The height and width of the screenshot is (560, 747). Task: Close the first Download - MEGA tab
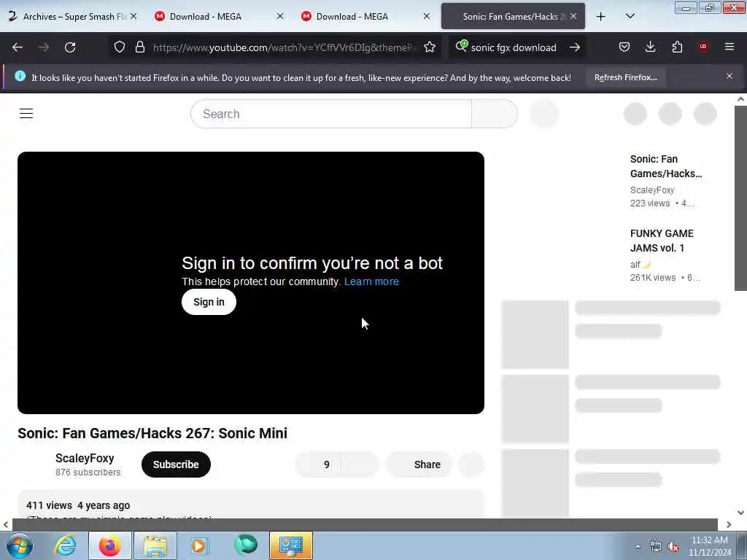click(x=280, y=16)
